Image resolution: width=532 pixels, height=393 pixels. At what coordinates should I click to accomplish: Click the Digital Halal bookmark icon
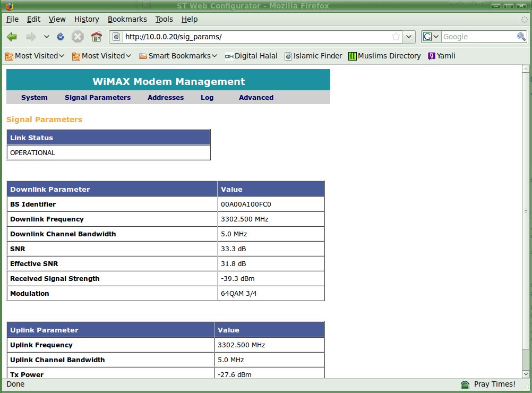(229, 56)
